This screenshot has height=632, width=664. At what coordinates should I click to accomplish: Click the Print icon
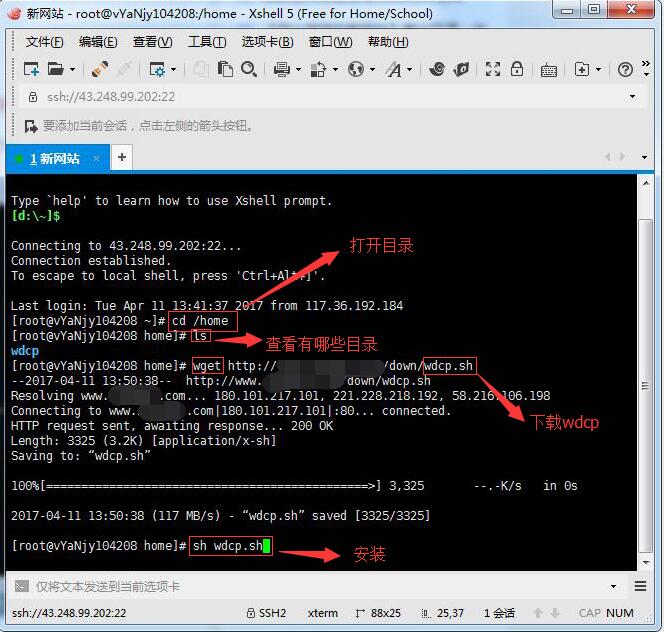pyautogui.click(x=282, y=69)
